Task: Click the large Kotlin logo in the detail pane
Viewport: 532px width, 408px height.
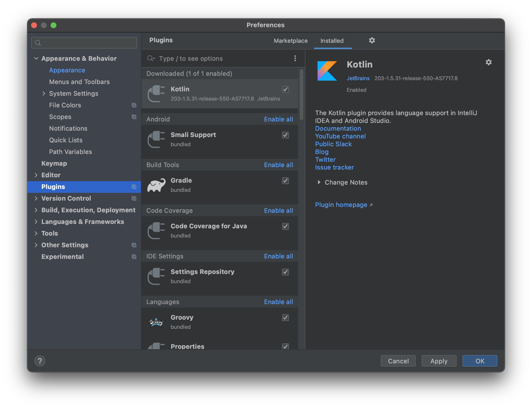Action: coord(327,71)
